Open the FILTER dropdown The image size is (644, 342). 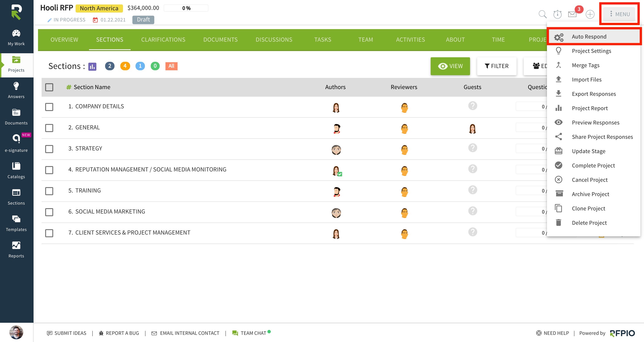click(496, 66)
